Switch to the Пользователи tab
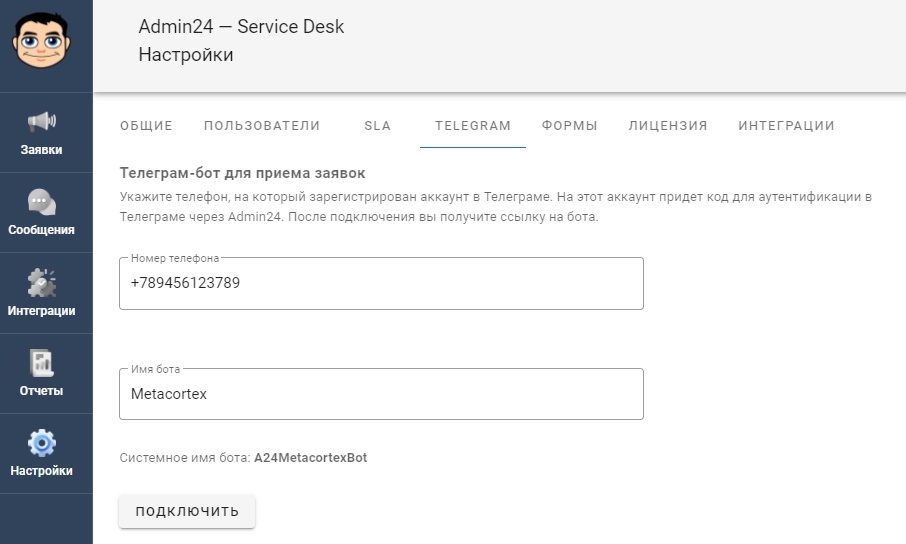This screenshot has height=544, width=906. point(262,126)
